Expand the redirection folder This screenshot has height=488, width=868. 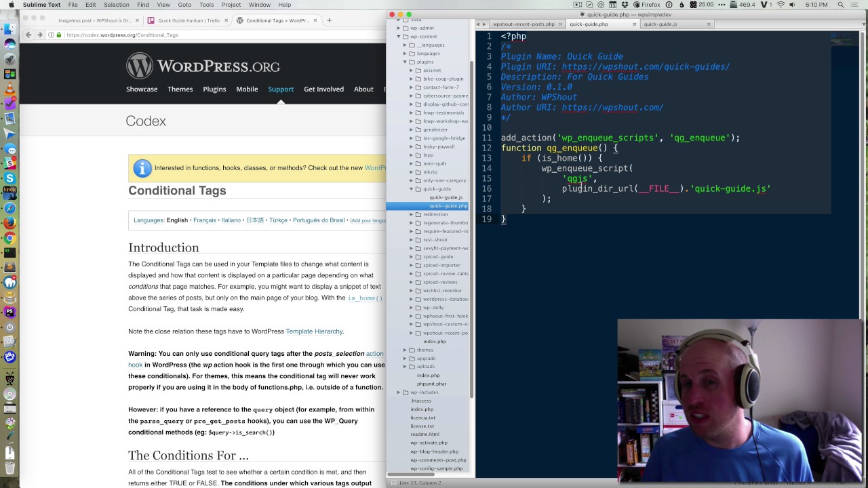pyautogui.click(x=411, y=214)
